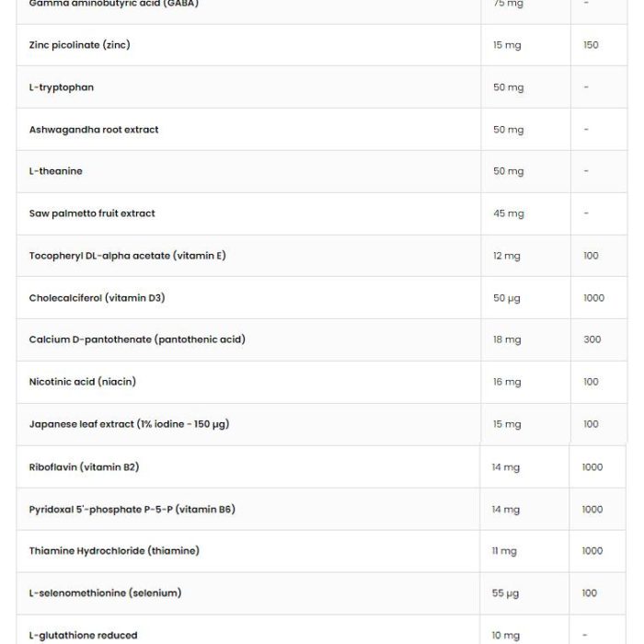This screenshot has height=644, width=644.
Task: Select the L-tryptophan row label
Action: [62, 87]
